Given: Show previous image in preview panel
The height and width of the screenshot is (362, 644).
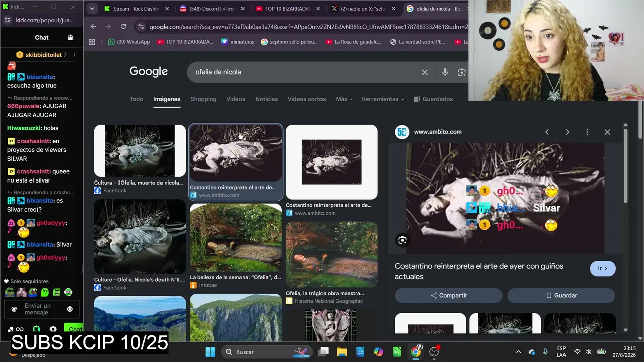Looking at the screenshot, I should coord(547,132).
